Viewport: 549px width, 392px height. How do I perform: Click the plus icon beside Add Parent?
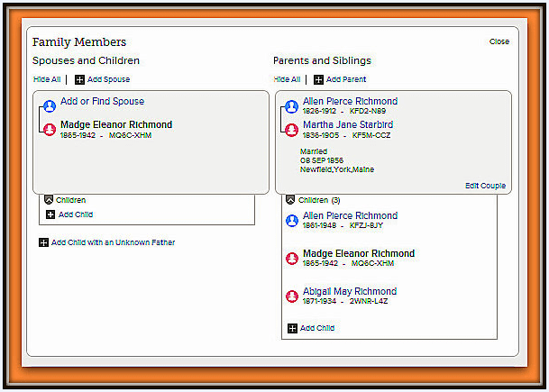tap(318, 80)
